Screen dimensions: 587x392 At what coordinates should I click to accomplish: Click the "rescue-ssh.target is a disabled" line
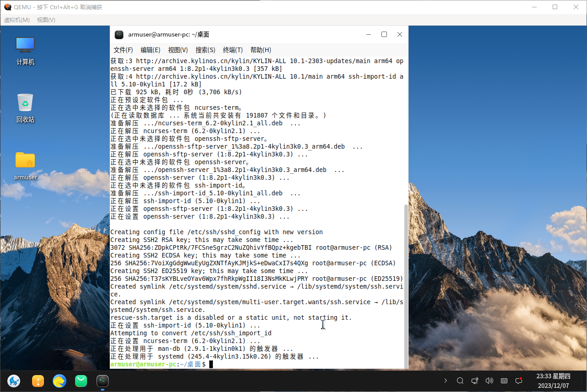231,317
